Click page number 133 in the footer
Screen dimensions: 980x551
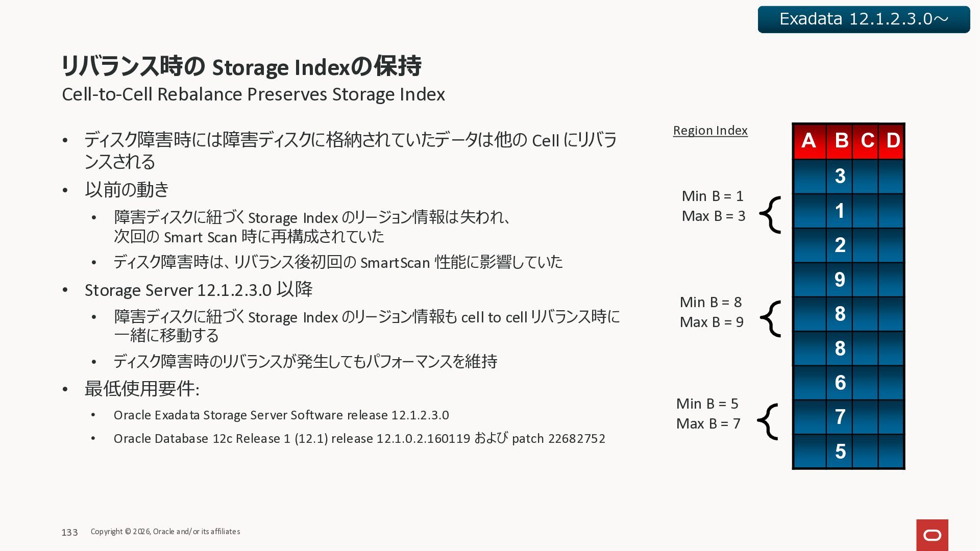click(69, 532)
